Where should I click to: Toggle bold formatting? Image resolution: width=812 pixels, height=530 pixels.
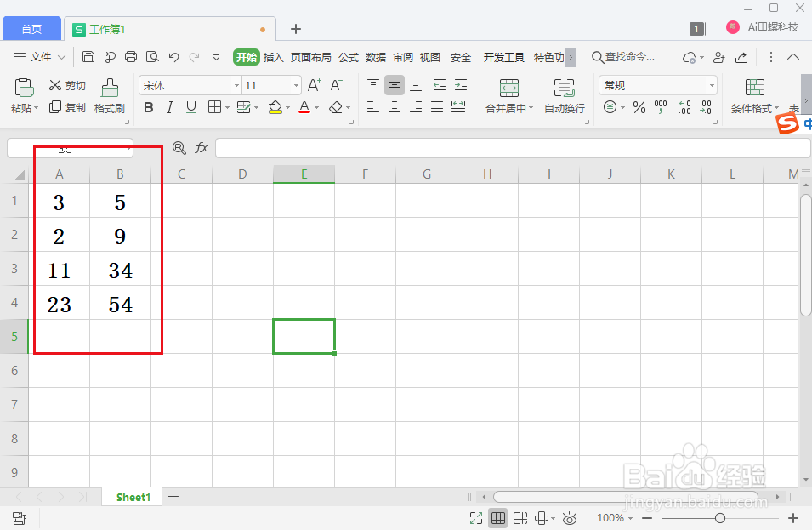(x=149, y=107)
